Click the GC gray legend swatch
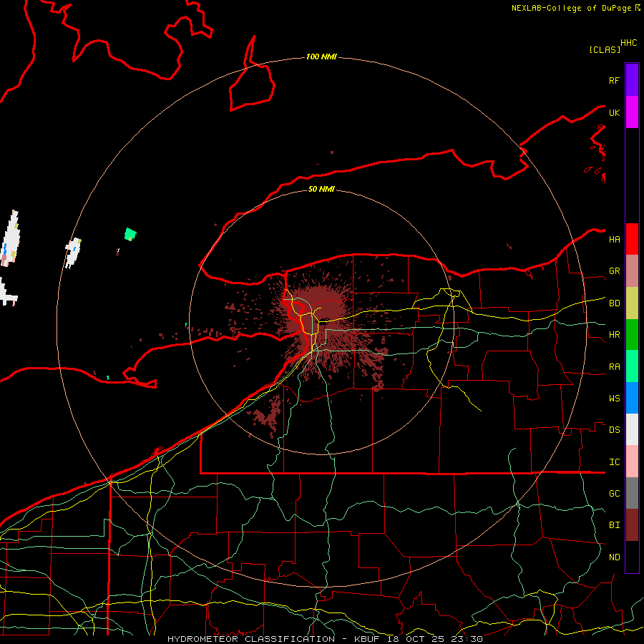Image resolution: width=644 pixels, height=644 pixels. click(x=632, y=493)
